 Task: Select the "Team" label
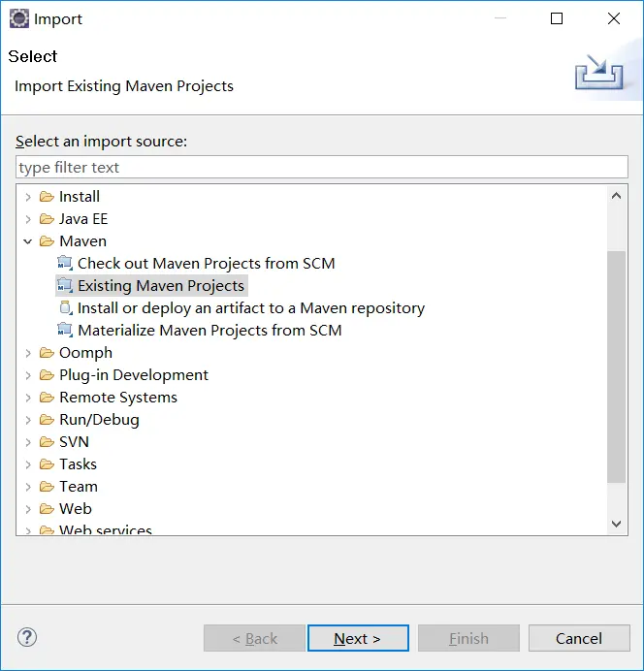pos(79,486)
